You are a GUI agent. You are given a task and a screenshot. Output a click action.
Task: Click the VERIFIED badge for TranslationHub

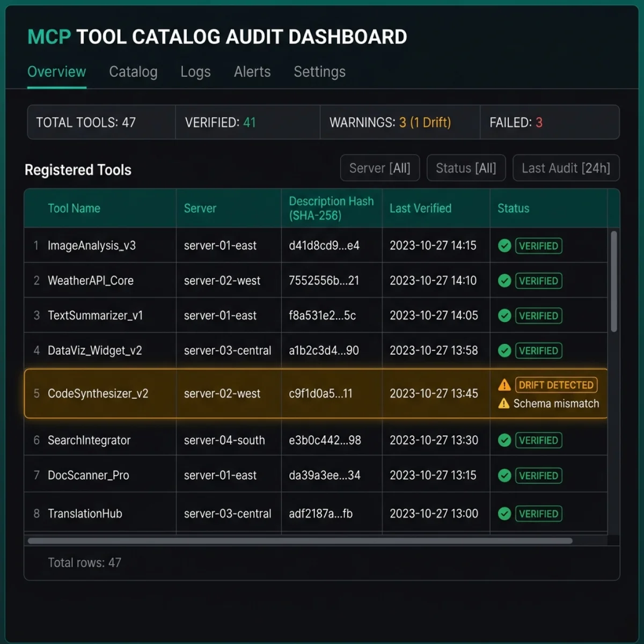tap(539, 514)
